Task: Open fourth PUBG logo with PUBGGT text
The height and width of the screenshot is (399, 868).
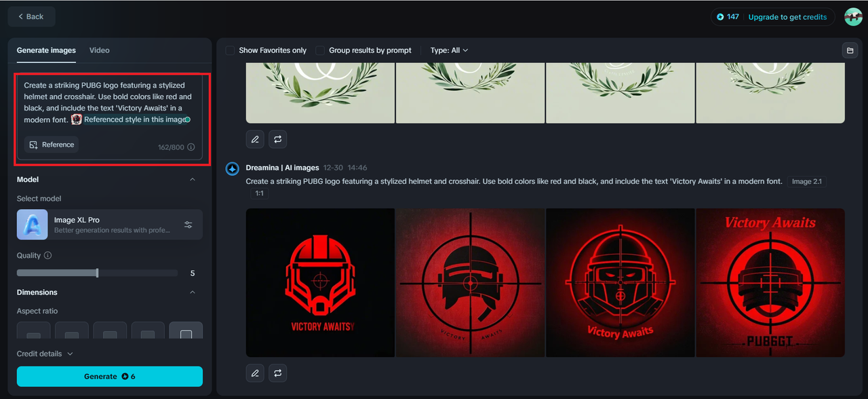Action: [770, 282]
